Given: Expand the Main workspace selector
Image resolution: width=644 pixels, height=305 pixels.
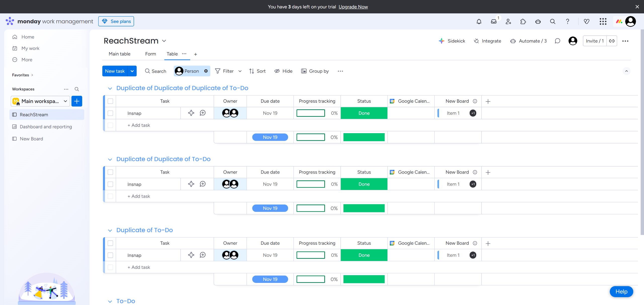Looking at the screenshot, I should pyautogui.click(x=41, y=101).
